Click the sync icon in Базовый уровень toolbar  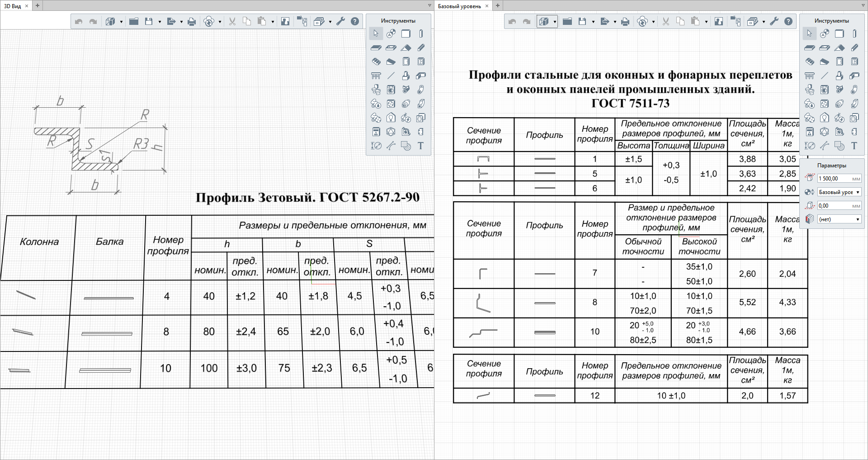click(642, 21)
